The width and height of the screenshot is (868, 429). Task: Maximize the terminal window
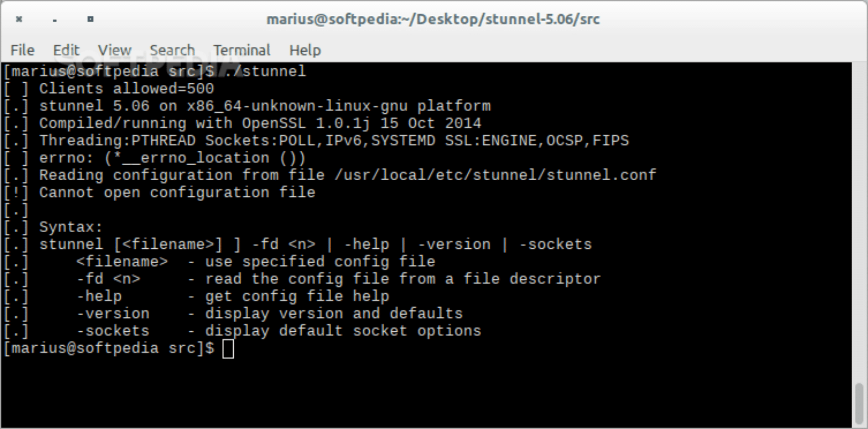click(x=90, y=19)
